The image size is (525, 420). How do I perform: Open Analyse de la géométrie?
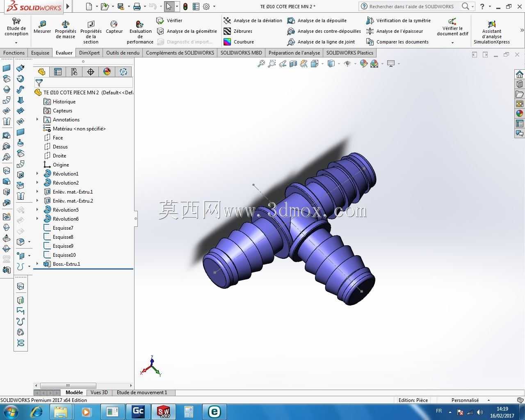[x=187, y=31]
